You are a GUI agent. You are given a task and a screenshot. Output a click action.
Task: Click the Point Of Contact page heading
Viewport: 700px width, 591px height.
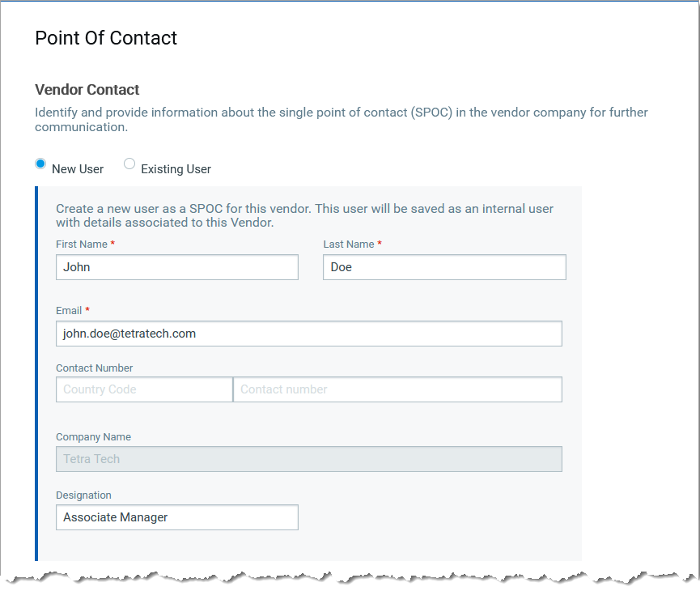point(106,38)
